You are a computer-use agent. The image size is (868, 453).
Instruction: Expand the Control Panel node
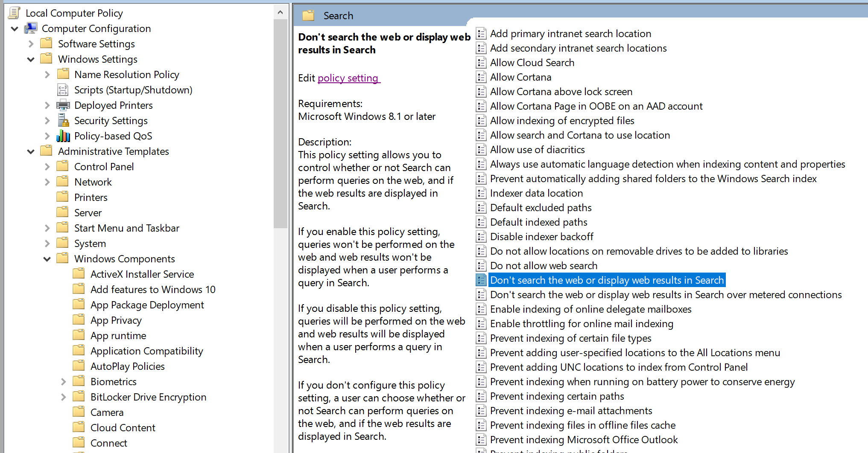point(47,167)
